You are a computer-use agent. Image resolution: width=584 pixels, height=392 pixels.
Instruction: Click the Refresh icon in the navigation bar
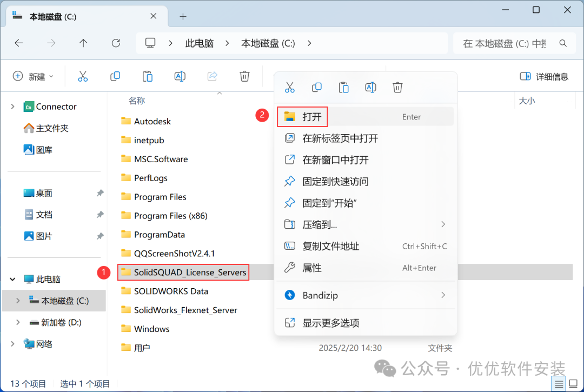click(x=116, y=43)
